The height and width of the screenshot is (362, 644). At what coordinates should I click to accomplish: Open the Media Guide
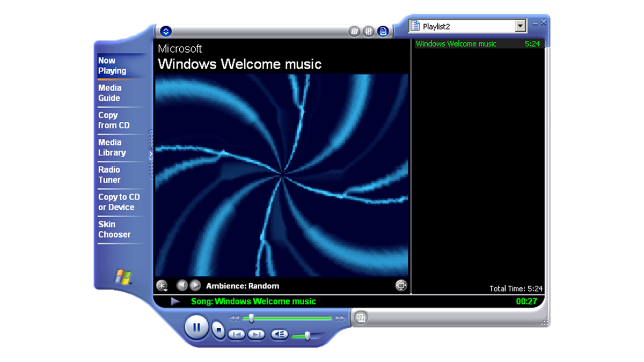coord(109,93)
